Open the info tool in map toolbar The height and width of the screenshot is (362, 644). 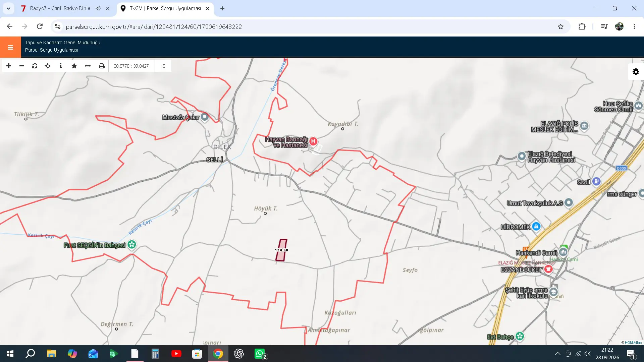click(x=61, y=66)
